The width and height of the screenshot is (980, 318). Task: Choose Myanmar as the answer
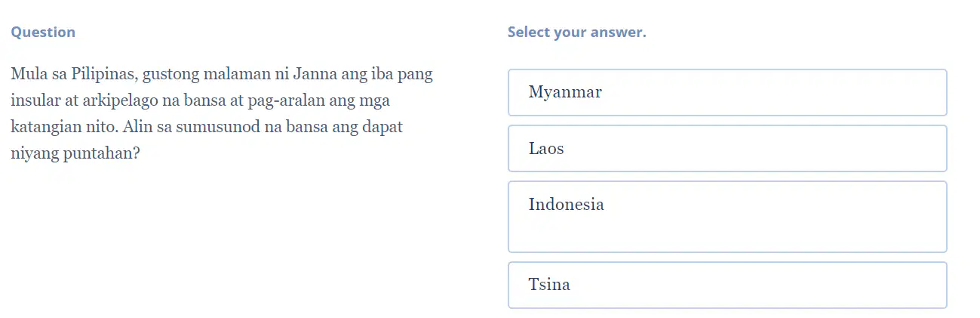(727, 92)
